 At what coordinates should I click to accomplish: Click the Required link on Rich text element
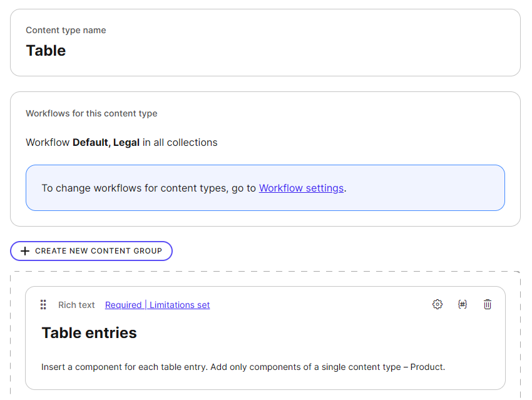click(123, 305)
